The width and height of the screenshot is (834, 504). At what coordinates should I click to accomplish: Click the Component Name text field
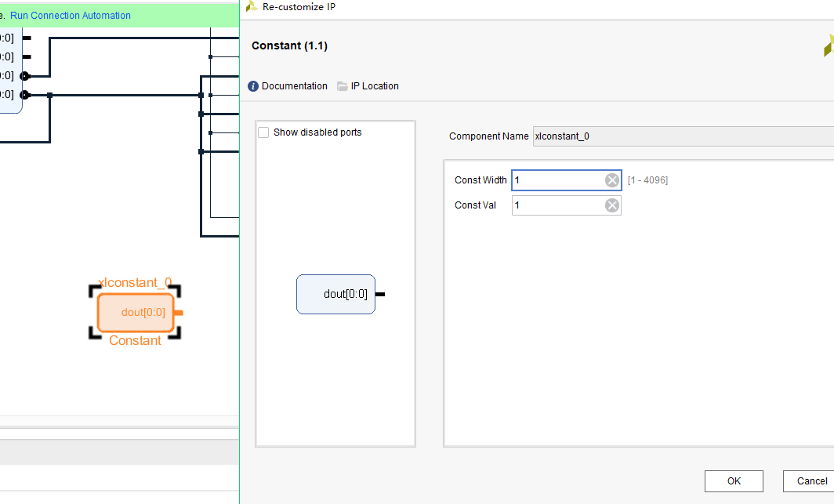(x=684, y=136)
